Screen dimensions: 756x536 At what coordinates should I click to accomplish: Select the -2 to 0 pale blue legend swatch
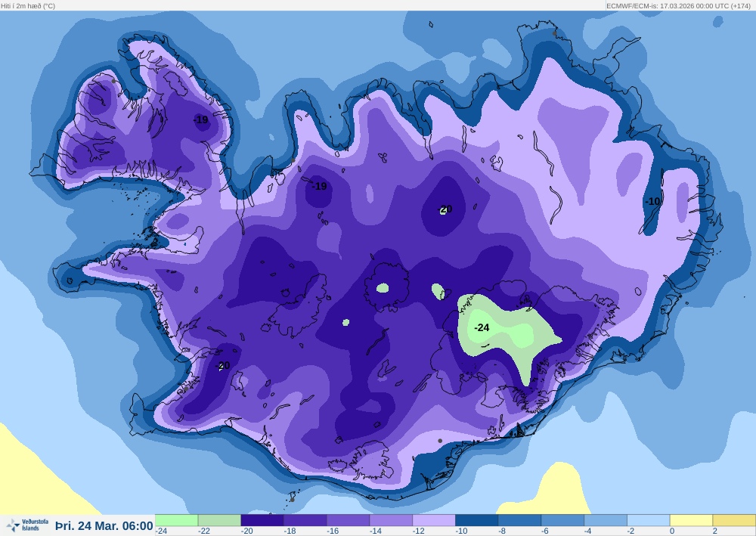pyautogui.click(x=649, y=520)
